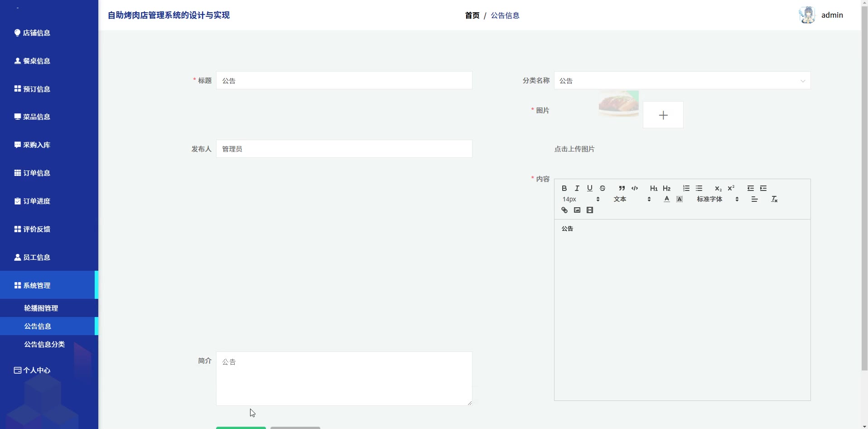Image resolution: width=868 pixels, height=429 pixels.
Task: Insert a video via the editor toolbar
Action: [x=589, y=210]
